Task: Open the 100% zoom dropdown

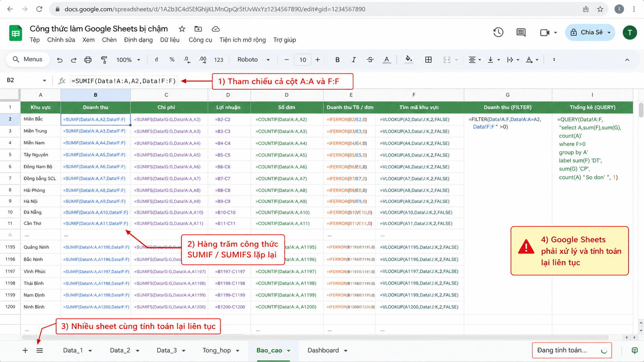Action: [128, 60]
